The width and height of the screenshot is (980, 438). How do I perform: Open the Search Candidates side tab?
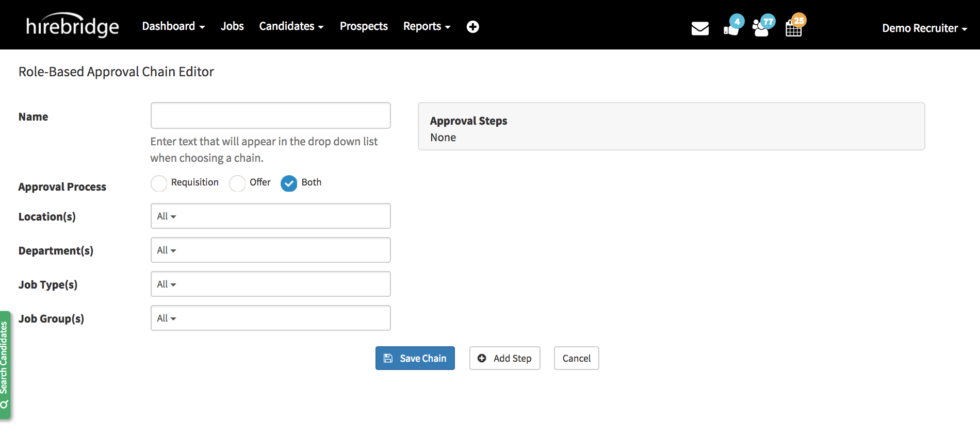(5, 365)
